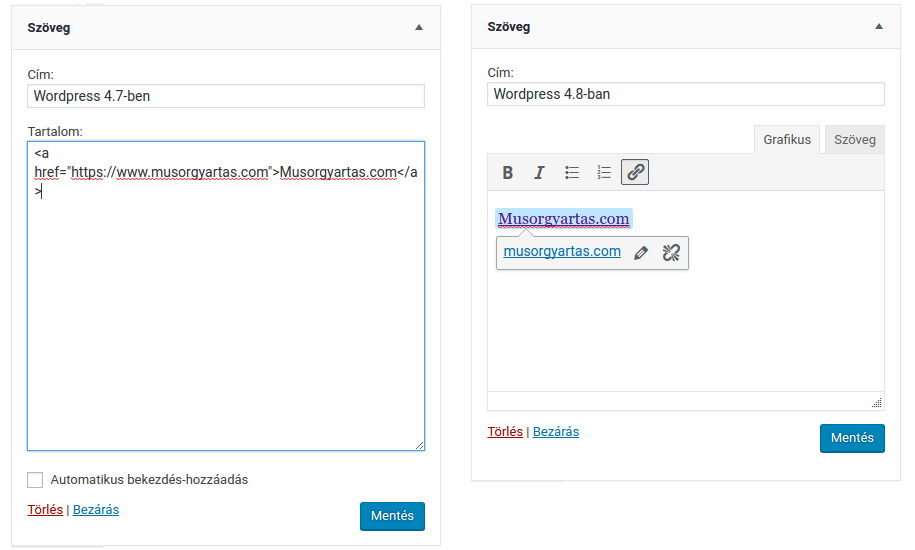915x550 pixels.
Task: Click the insert/edit link toolbar icon
Action: coord(635,172)
